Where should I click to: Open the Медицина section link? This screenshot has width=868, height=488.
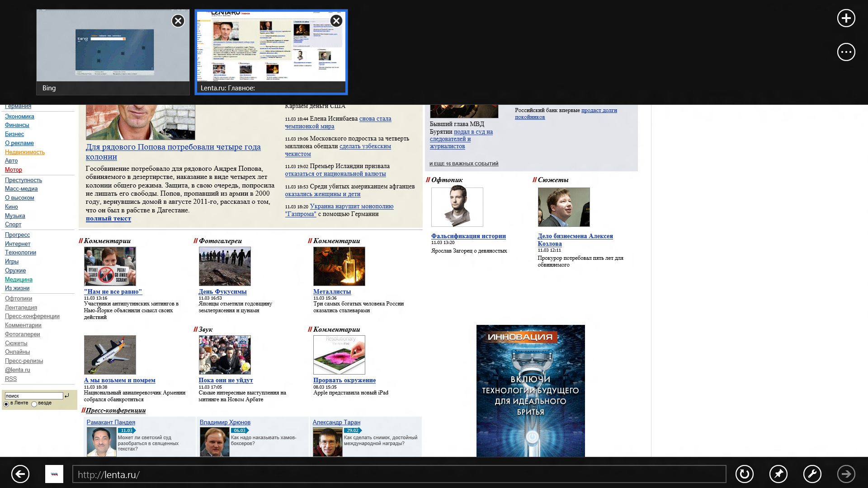click(19, 279)
